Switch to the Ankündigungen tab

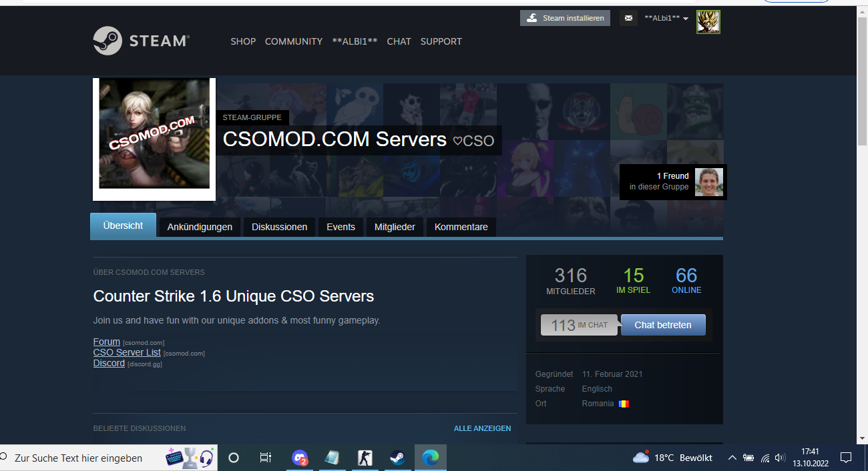[x=200, y=227]
